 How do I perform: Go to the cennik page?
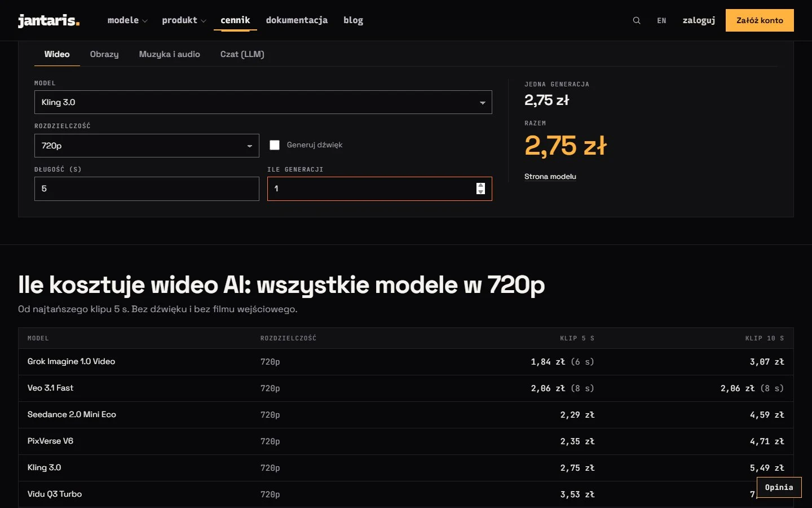pos(235,20)
